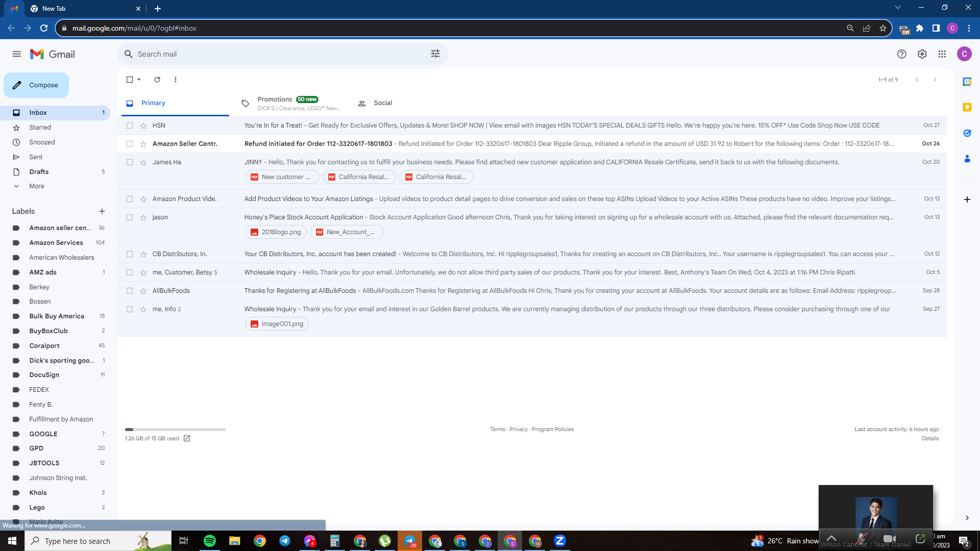Image resolution: width=980 pixels, height=551 pixels.
Task: Refresh the inbox message list
Action: click(x=157, y=80)
